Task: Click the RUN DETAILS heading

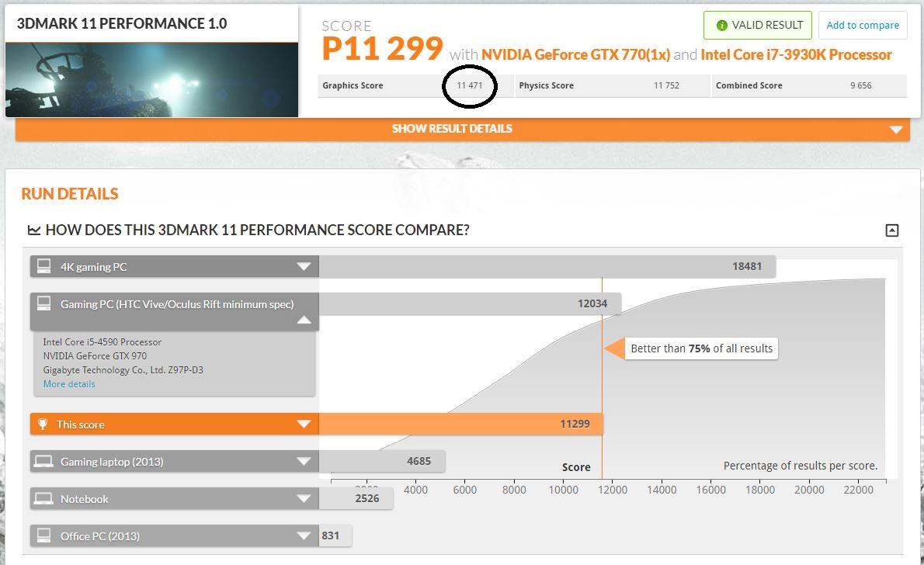Action: (70, 194)
